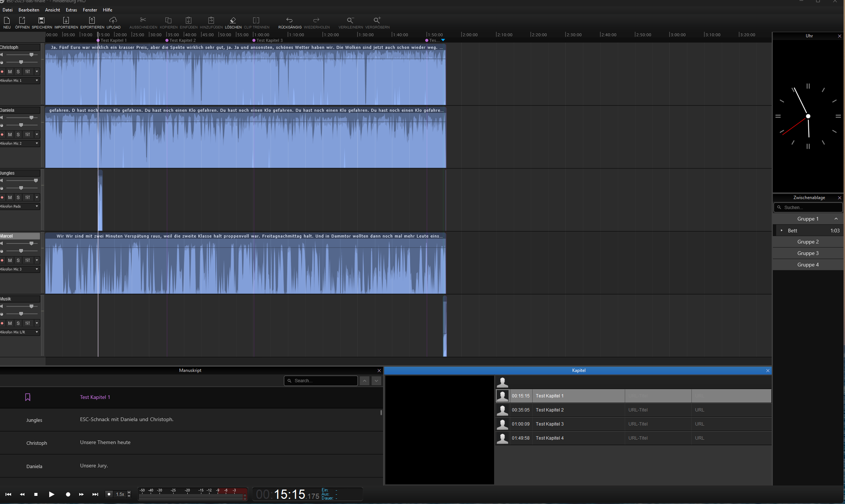This screenshot has height=504, width=845.
Task: Click the AUSSCHNEIDEN scissors icon
Action: pos(143,20)
